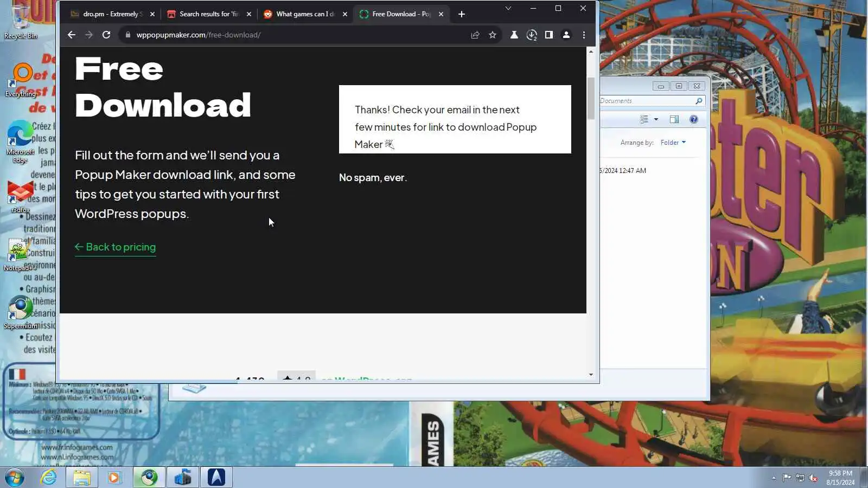Click the scroll down arrow on page scrollbar
868x488 pixels.
[591, 375]
